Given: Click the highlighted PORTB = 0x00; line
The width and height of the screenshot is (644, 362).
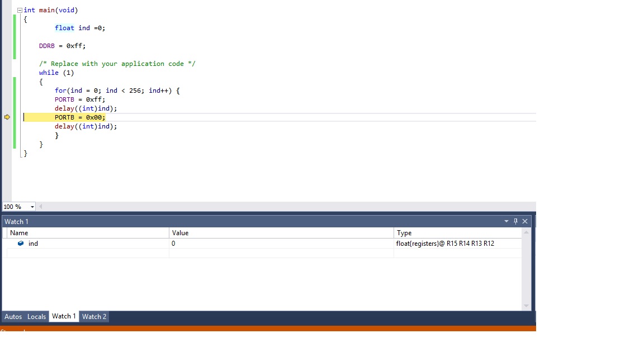Looking at the screenshot, I should pos(80,117).
